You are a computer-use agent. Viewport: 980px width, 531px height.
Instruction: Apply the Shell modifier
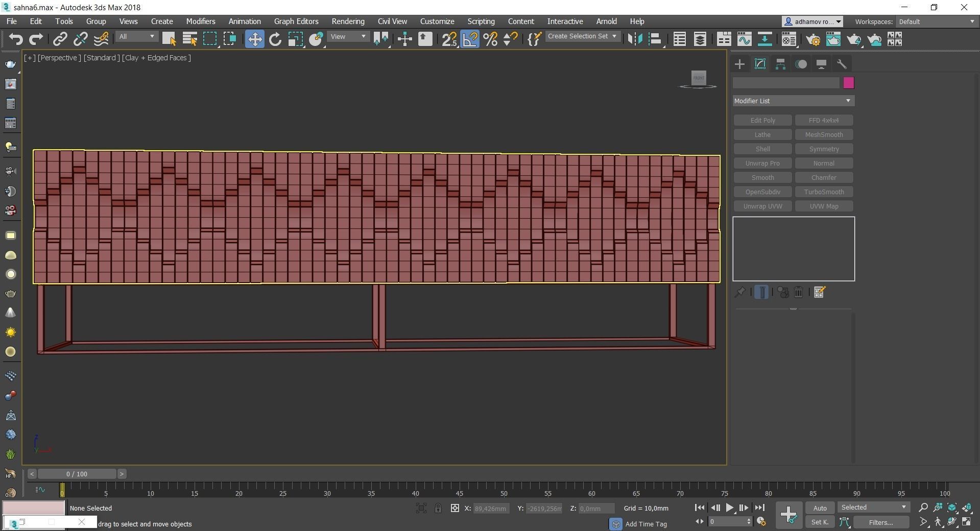pos(762,149)
